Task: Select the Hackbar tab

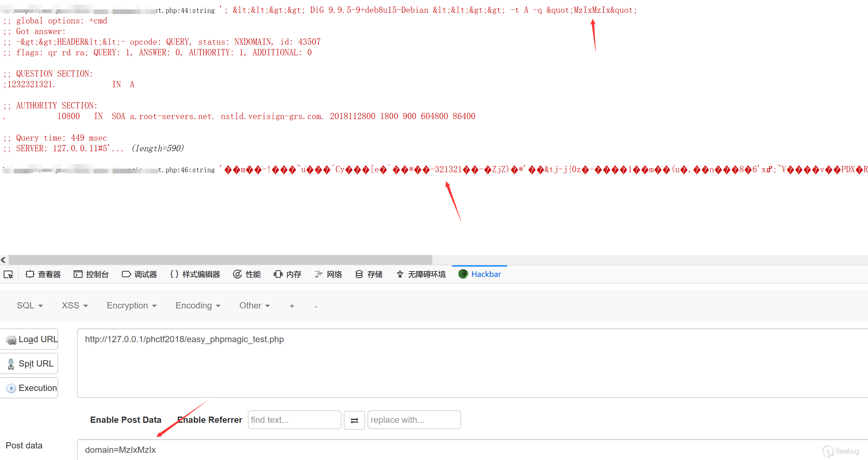Action: (479, 274)
